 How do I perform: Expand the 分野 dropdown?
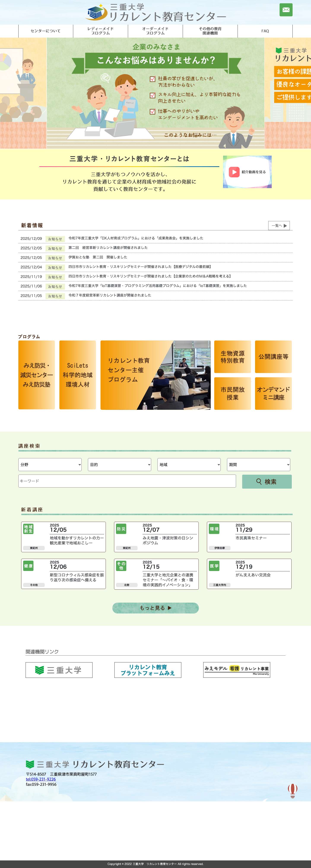click(50, 465)
